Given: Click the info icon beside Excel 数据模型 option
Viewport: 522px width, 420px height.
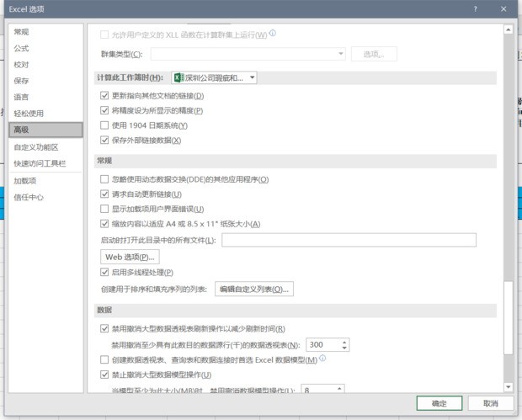Looking at the screenshot, I should pyautogui.click(x=322, y=359).
